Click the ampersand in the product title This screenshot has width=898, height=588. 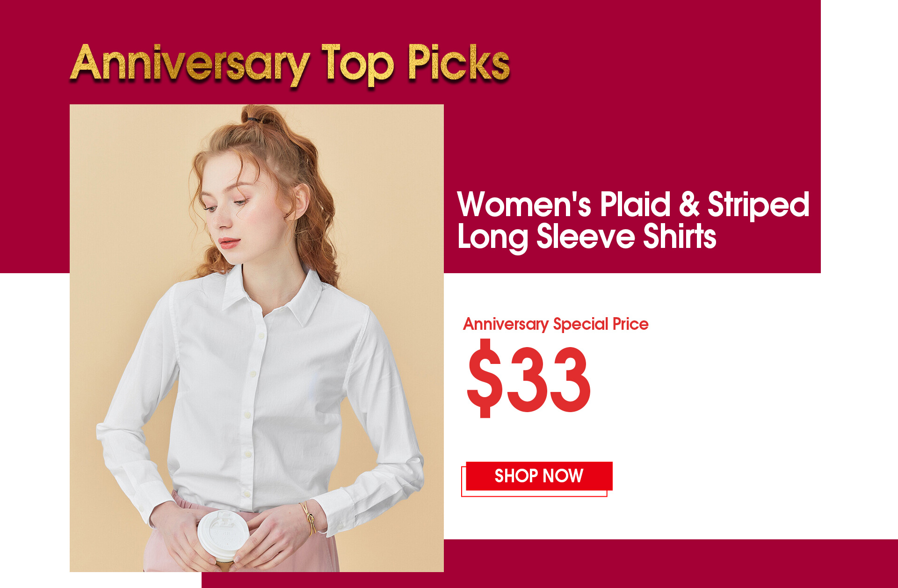(x=689, y=204)
